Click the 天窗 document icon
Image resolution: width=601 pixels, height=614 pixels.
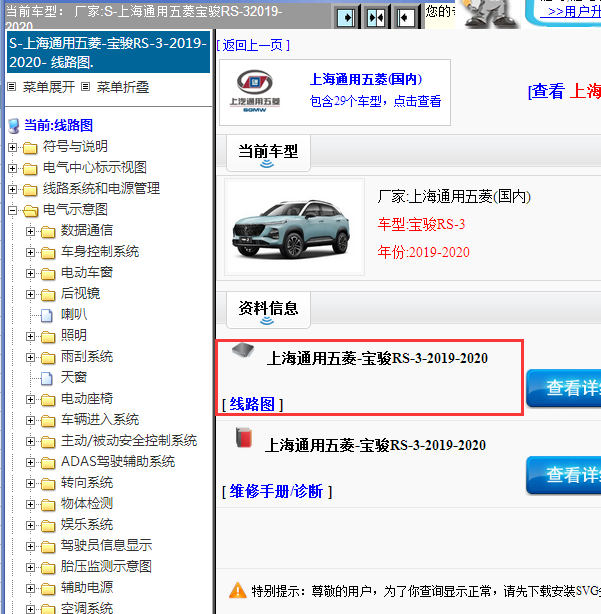pyautogui.click(x=47, y=378)
